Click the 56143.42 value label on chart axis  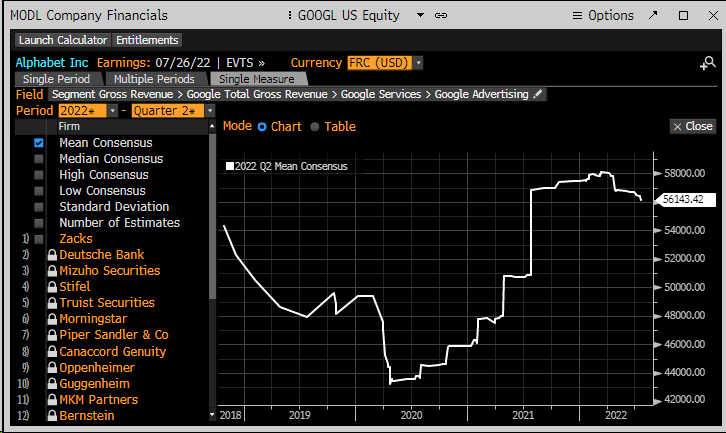tap(684, 200)
